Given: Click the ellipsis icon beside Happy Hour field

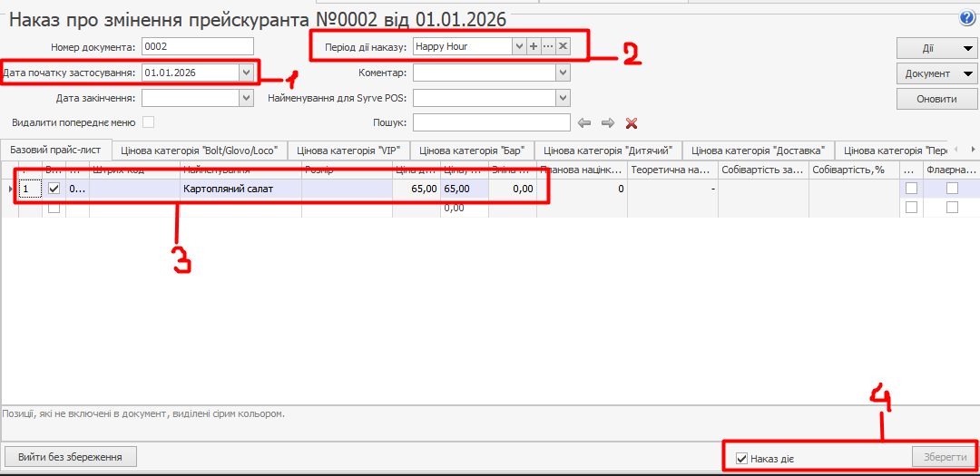Looking at the screenshot, I should tap(548, 45).
